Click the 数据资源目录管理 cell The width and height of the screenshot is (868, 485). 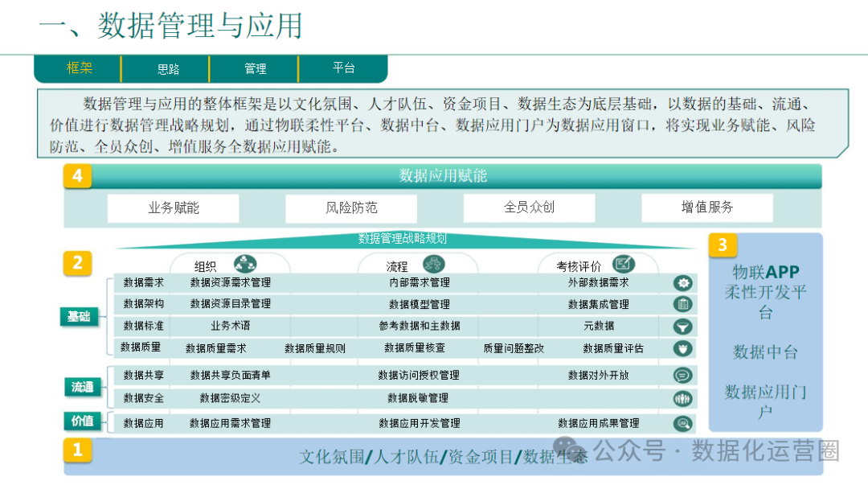[231, 304]
